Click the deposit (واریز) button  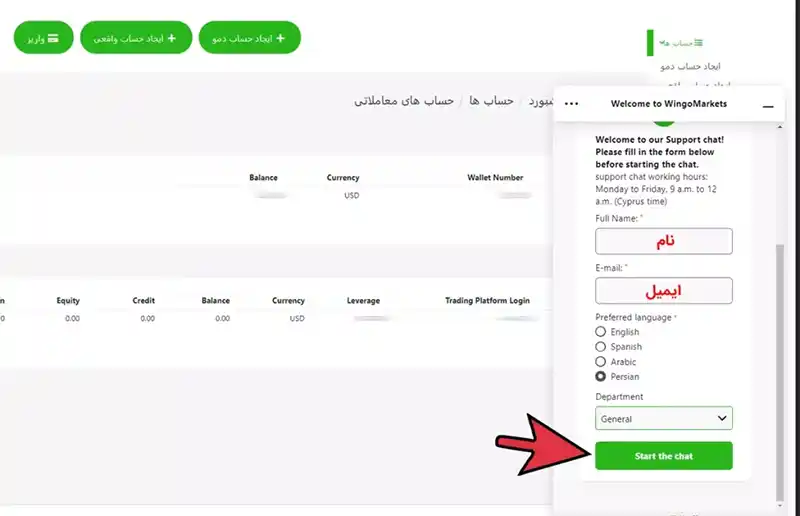coord(43,38)
